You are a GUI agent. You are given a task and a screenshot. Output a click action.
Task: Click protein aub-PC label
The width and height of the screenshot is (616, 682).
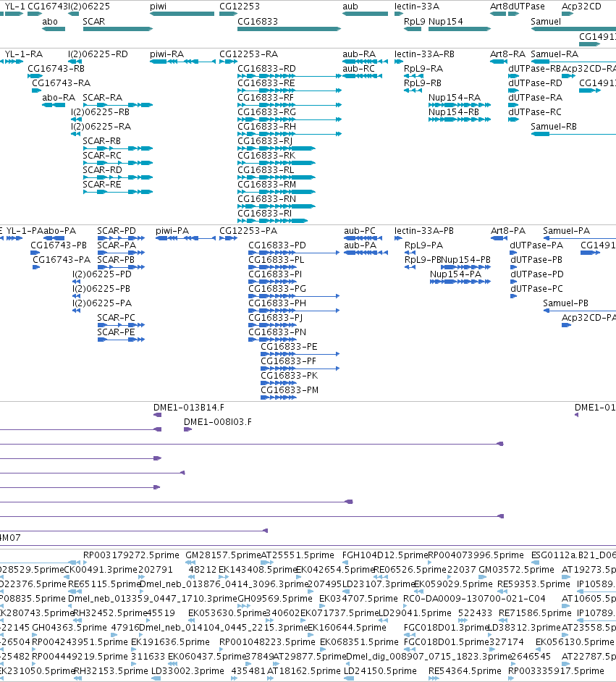[x=360, y=231]
